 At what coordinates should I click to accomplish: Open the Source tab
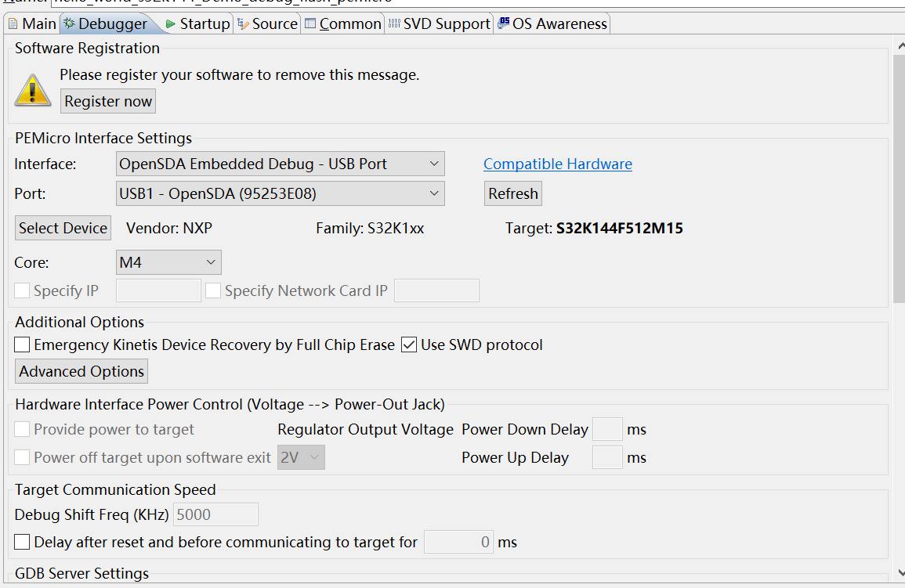[267, 23]
